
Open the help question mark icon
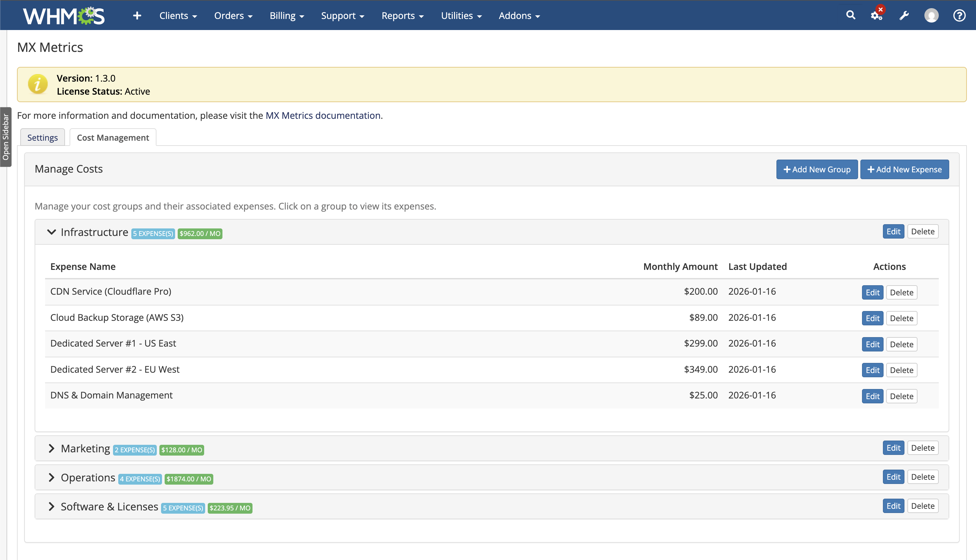[959, 16]
